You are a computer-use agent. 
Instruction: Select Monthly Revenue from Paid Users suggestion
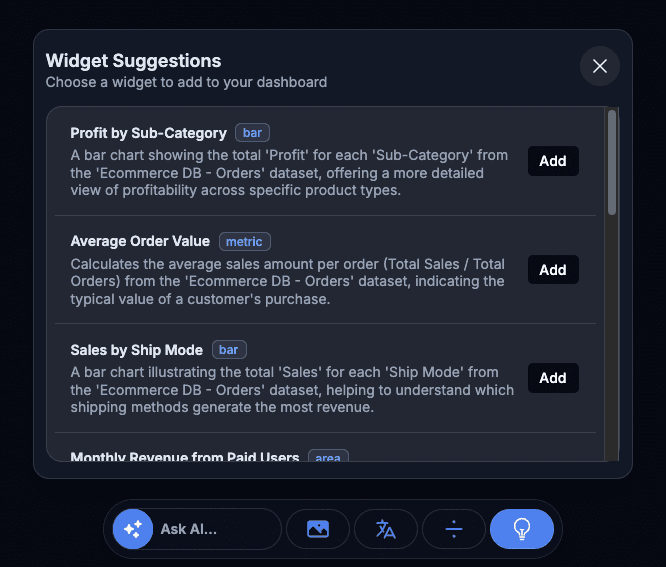click(x=185, y=457)
